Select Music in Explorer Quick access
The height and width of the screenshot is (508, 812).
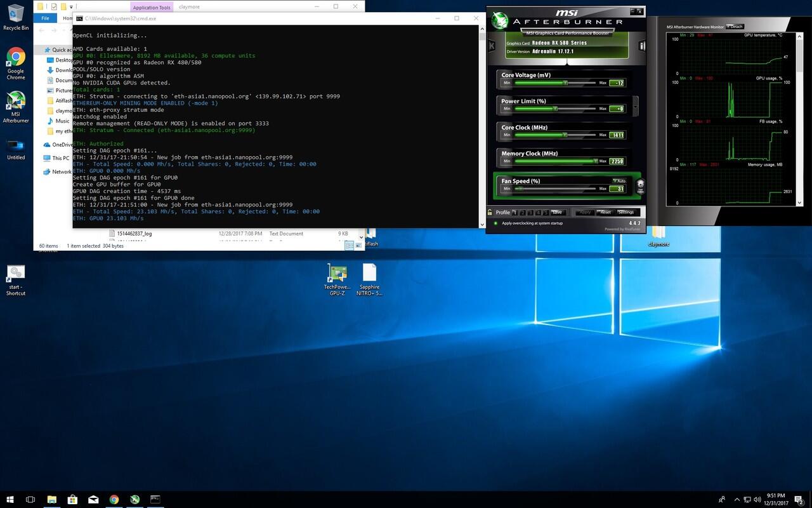click(58, 121)
